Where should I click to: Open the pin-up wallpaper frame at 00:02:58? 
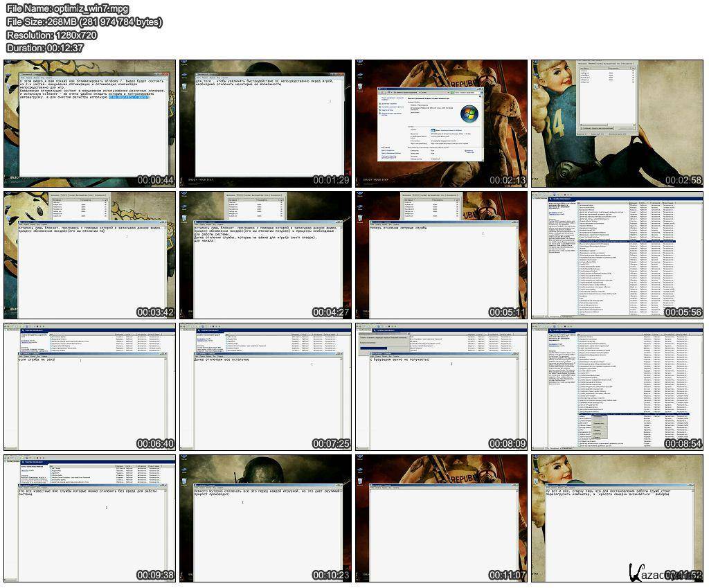click(x=618, y=123)
